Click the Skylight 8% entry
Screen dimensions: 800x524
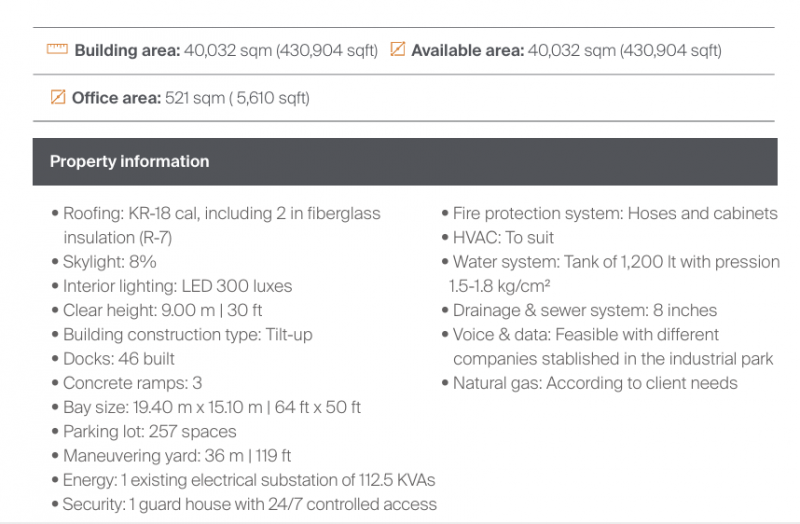point(109,262)
